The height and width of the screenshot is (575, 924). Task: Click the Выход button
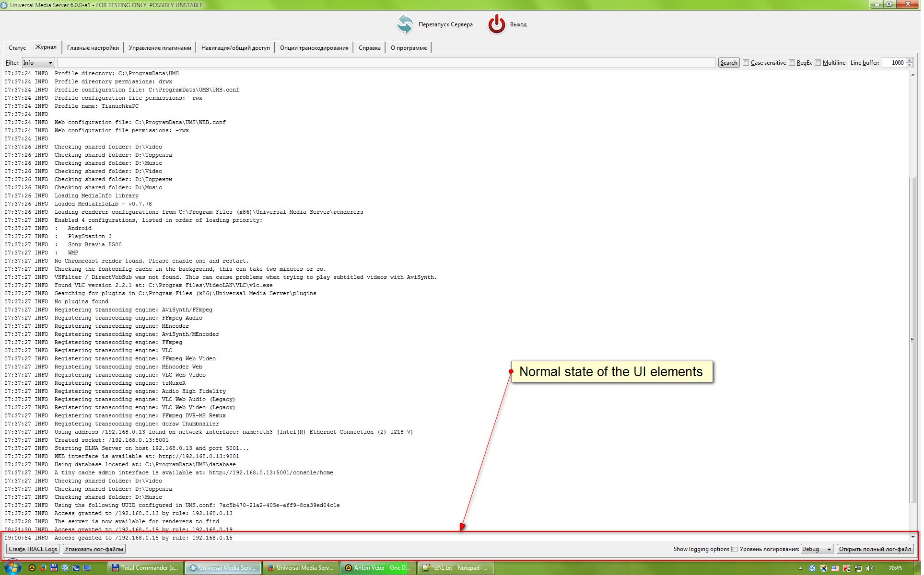507,24
